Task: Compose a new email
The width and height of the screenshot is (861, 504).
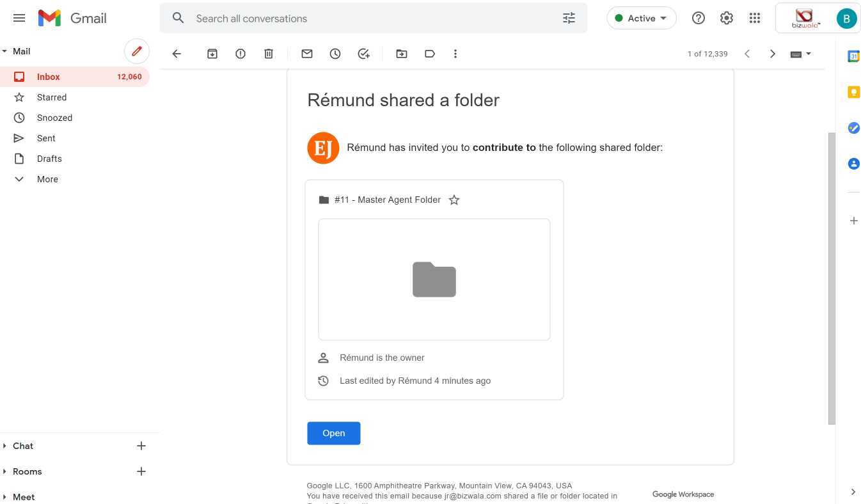Action: 136,51
